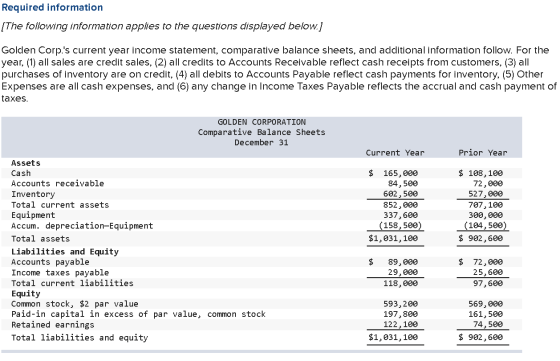Click 'Total current liabilities' label
Image resolution: width=560 pixels, height=361 pixels.
[72, 283]
